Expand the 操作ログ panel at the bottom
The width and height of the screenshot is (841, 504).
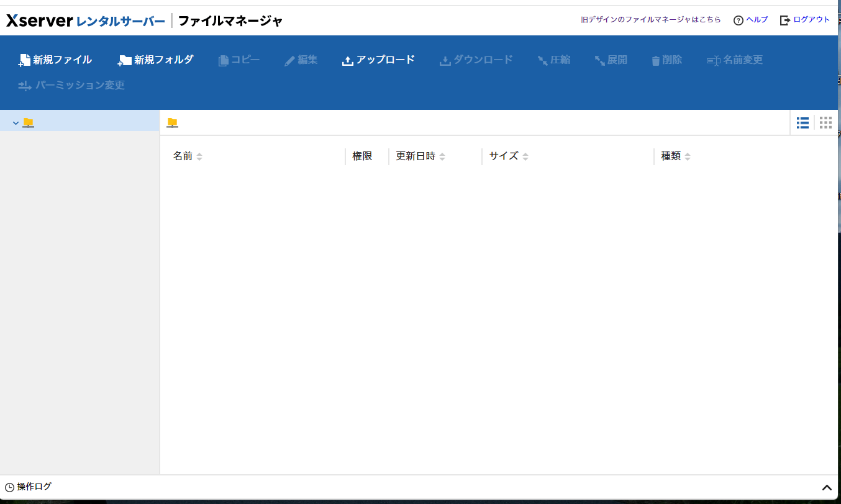tap(825, 487)
